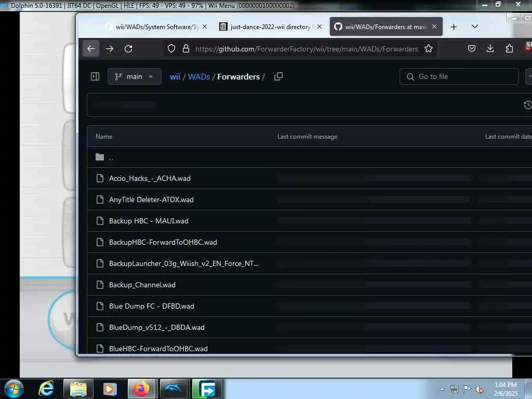Screen dimensions: 532x399
Task: Switch to Firefox on the taskbar
Action: click(141, 389)
